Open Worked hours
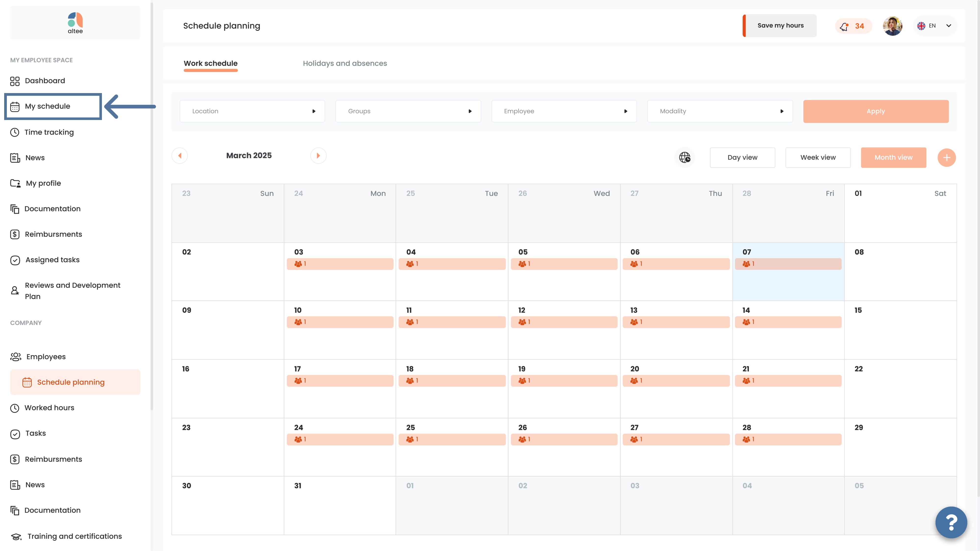The height and width of the screenshot is (551, 980). (42, 408)
